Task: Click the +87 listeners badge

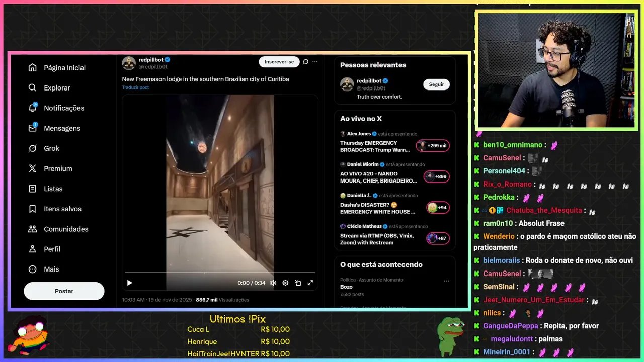Action: [438, 238]
